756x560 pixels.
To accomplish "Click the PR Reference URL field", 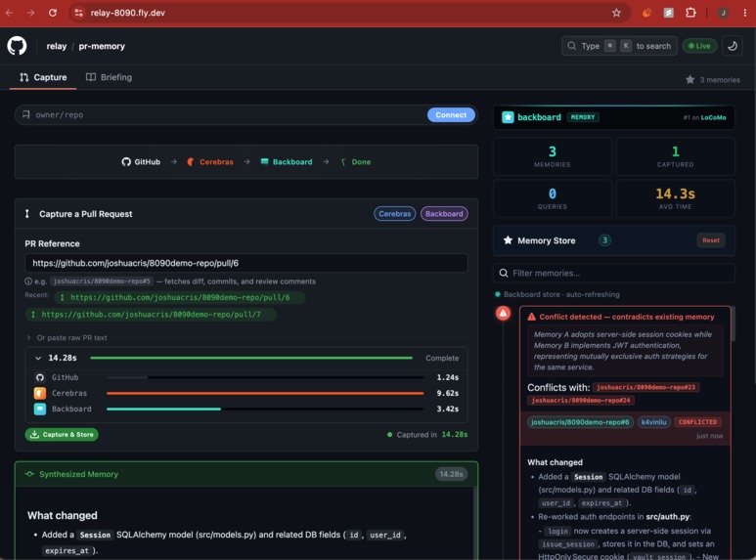I will pos(245,263).
